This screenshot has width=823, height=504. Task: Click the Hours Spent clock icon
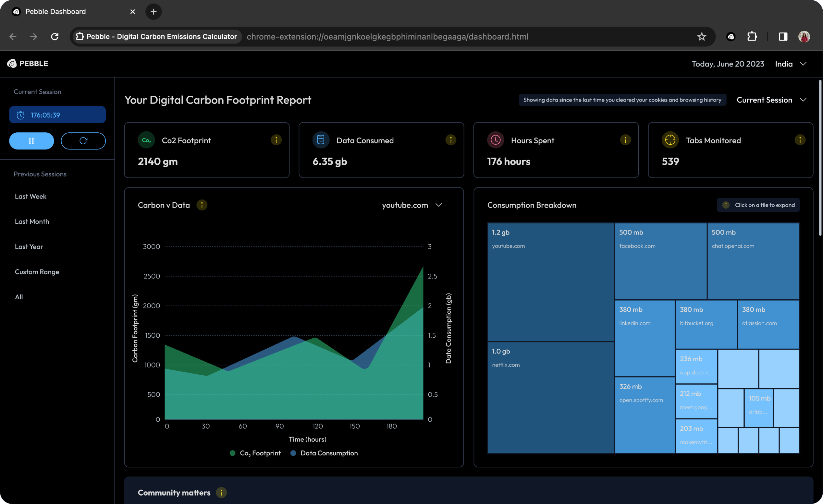tap(495, 140)
